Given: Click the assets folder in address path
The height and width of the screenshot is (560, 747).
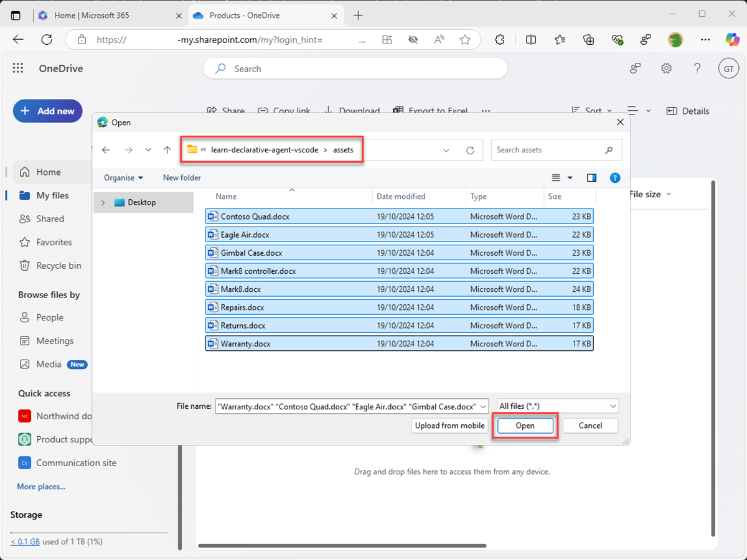Looking at the screenshot, I should coord(343,150).
